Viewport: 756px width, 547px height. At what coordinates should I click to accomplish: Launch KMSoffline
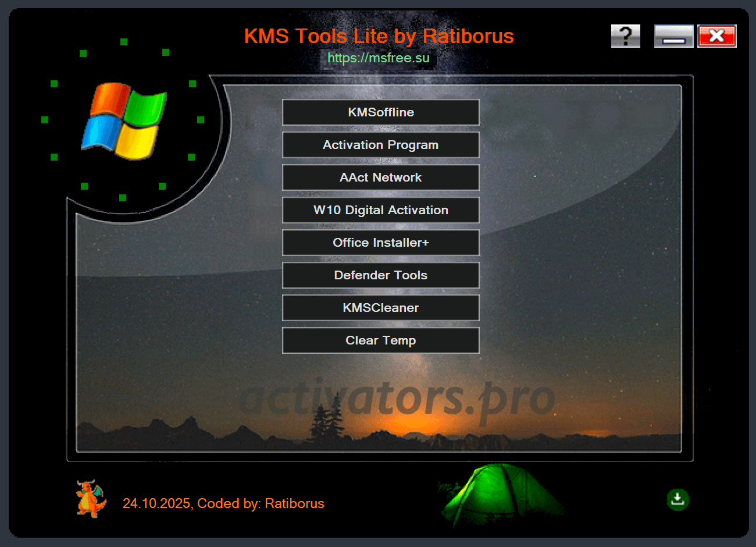click(x=380, y=112)
